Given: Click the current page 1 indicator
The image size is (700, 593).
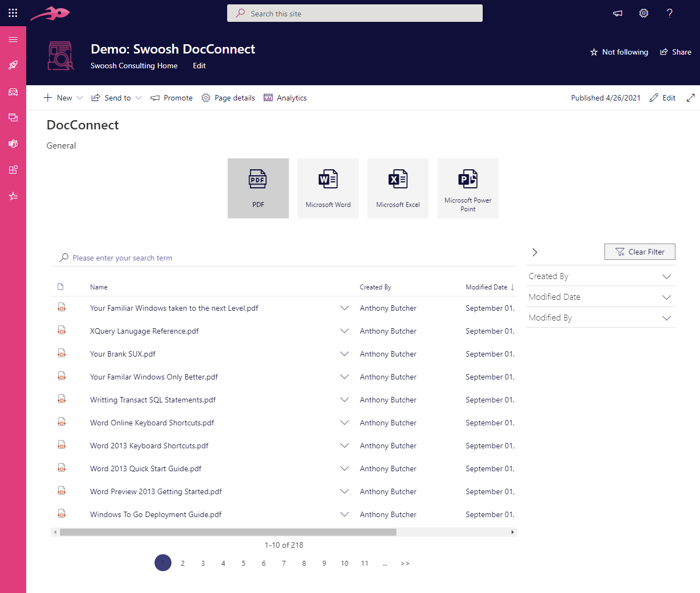Looking at the screenshot, I should 163,563.
